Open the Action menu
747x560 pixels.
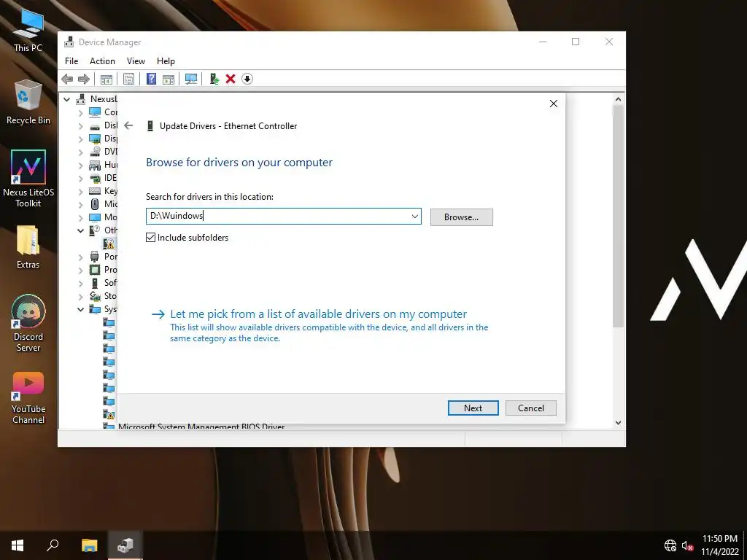click(x=102, y=61)
